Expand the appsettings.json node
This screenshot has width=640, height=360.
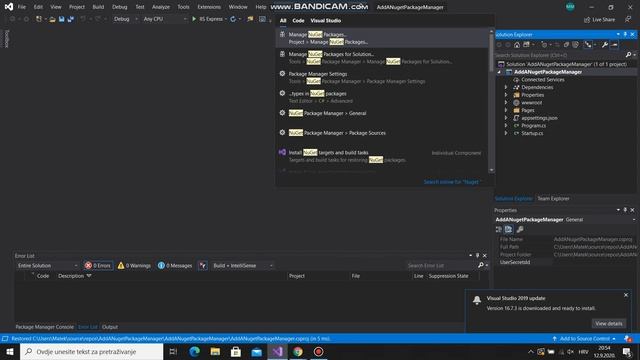point(506,118)
